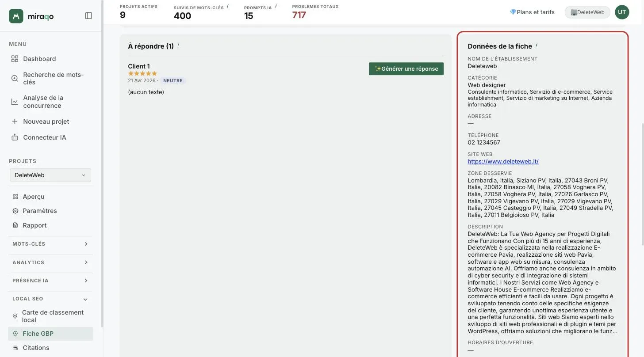Click the info icon beside Données de la fiche

(x=537, y=45)
